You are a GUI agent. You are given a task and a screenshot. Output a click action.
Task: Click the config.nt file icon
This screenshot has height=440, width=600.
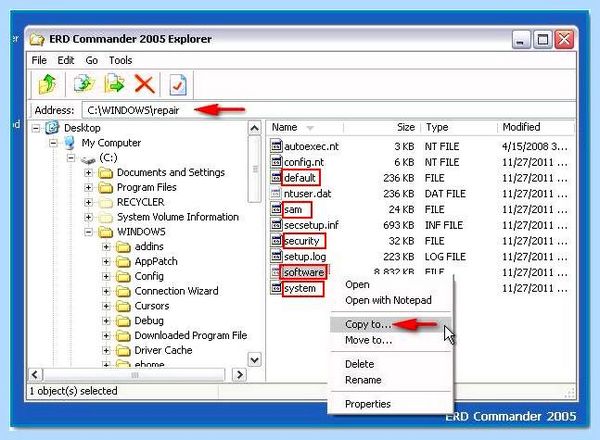[x=276, y=161]
